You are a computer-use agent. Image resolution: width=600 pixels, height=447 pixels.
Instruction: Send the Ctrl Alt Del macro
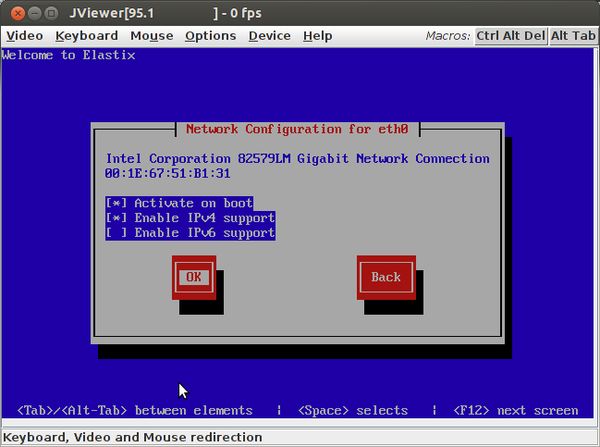[510, 36]
